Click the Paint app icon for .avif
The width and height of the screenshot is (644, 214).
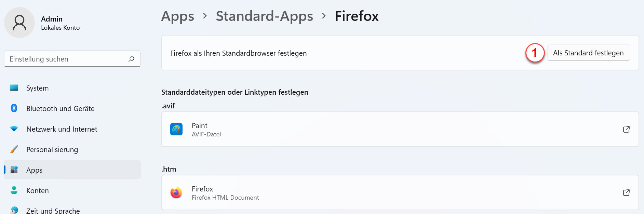tap(176, 129)
